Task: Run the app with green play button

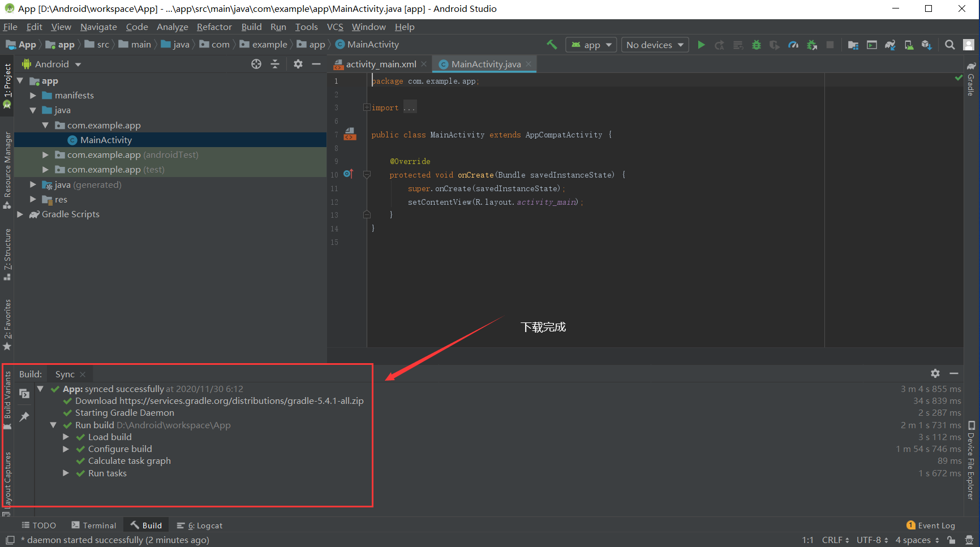Action: (701, 45)
